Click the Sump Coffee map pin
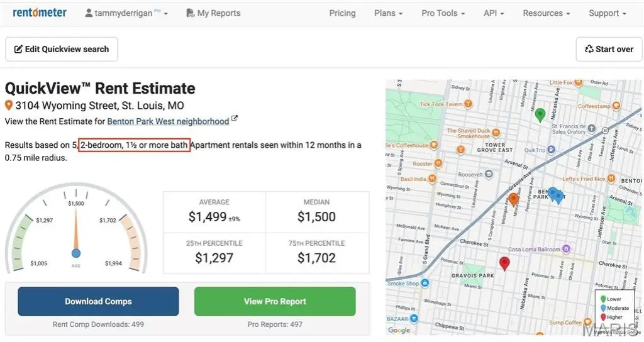The width and height of the screenshot is (644, 342). tap(588, 322)
